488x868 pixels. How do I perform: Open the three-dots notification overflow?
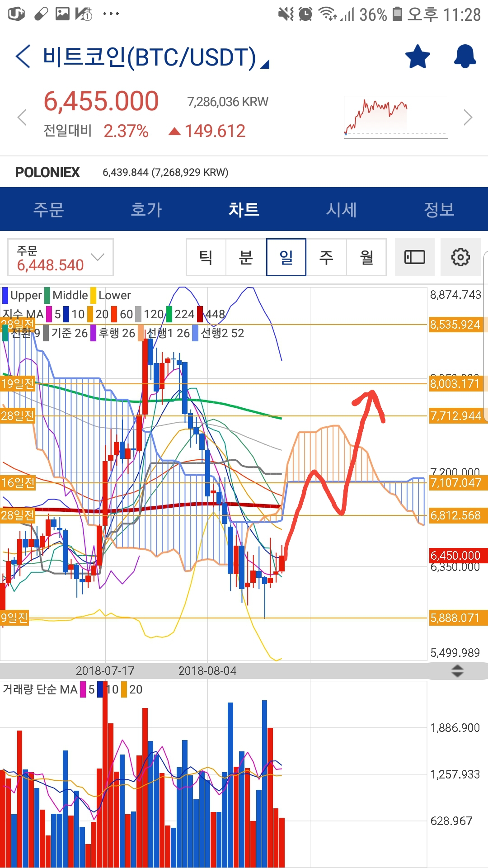pos(111,14)
